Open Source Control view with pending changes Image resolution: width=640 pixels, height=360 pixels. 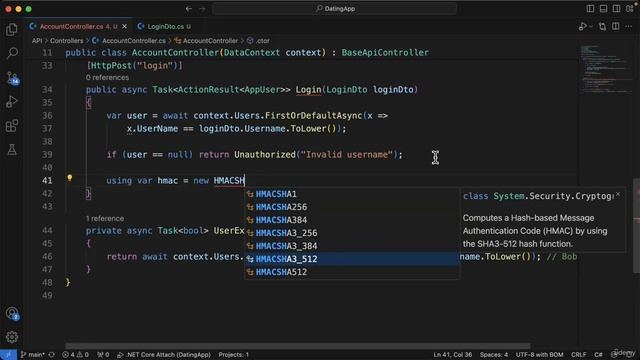coord(12,78)
